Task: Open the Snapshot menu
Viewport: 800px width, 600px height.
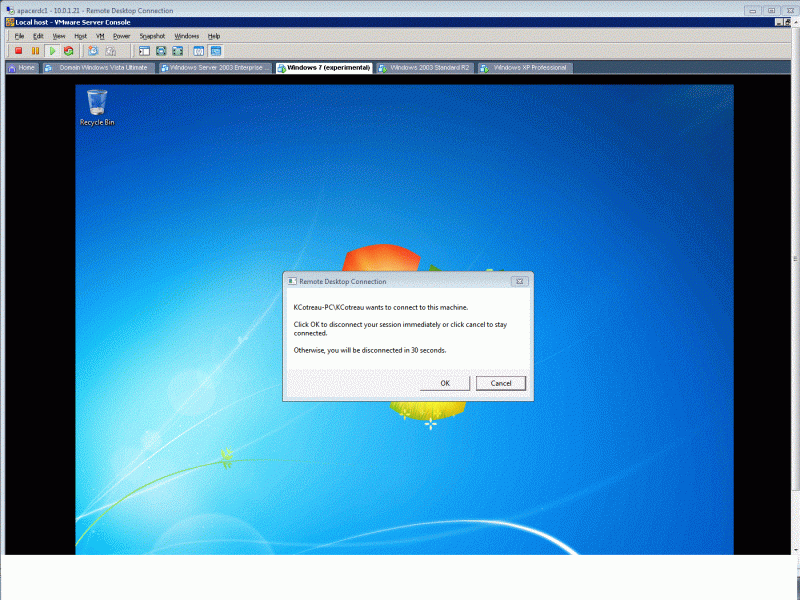Action: point(151,35)
